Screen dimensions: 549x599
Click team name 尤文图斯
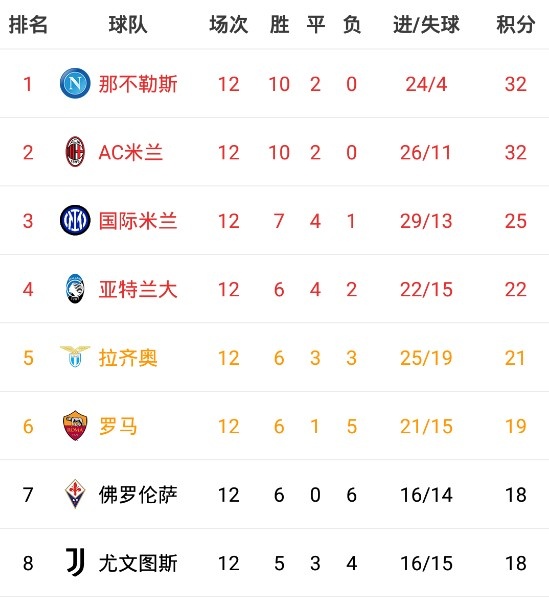pos(138,563)
